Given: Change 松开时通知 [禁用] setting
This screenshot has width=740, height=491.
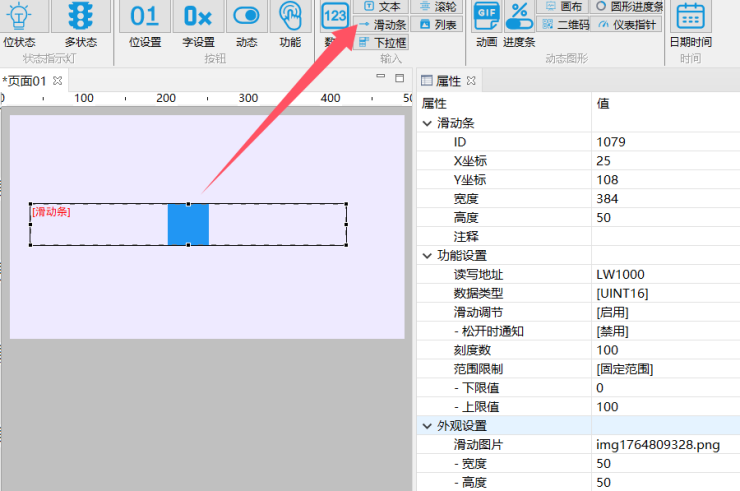Looking at the screenshot, I should pyautogui.click(x=665, y=331).
